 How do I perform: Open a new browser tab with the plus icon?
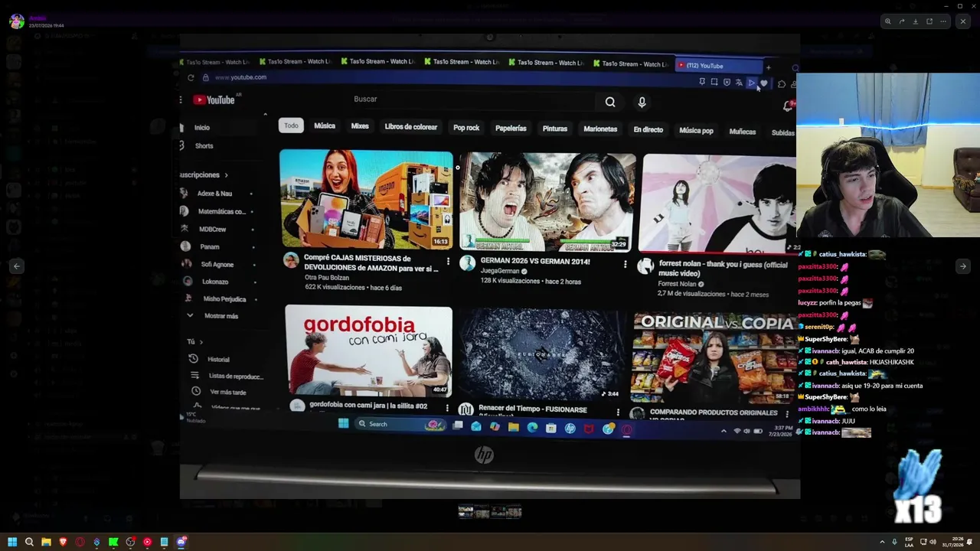769,67
